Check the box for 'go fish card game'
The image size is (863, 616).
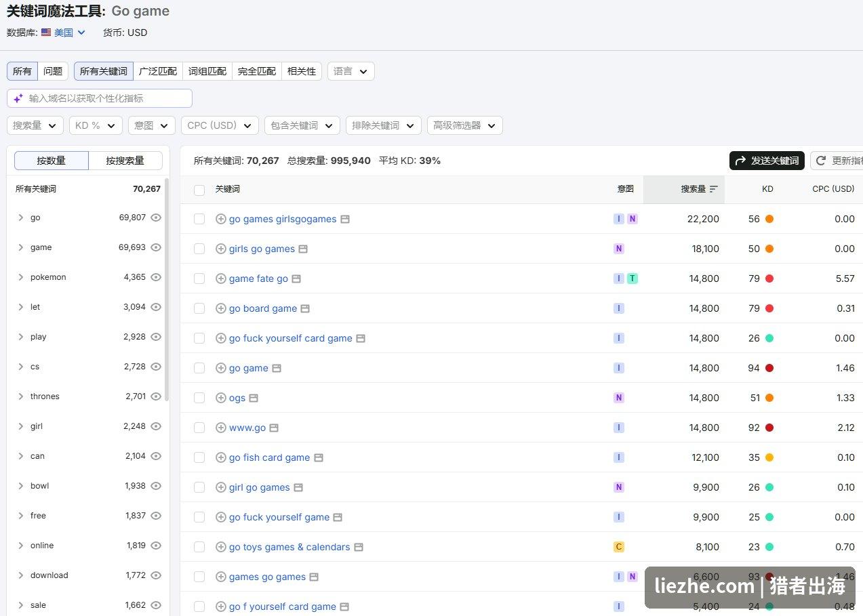pyautogui.click(x=199, y=457)
